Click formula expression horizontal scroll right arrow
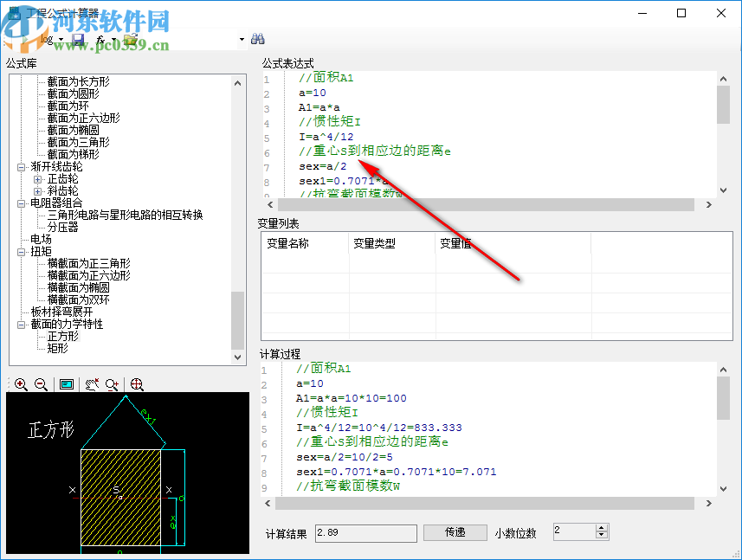 click(x=709, y=205)
